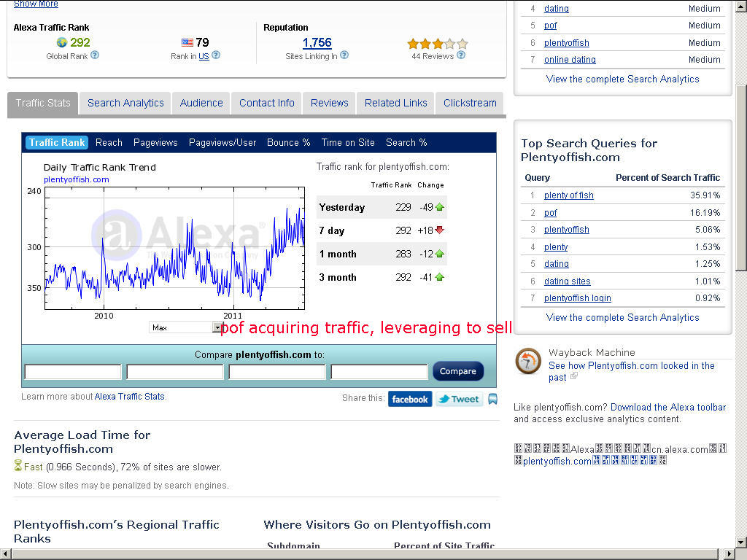Switch to the Search Analytics tab
This screenshot has width=747, height=560.
(x=125, y=104)
